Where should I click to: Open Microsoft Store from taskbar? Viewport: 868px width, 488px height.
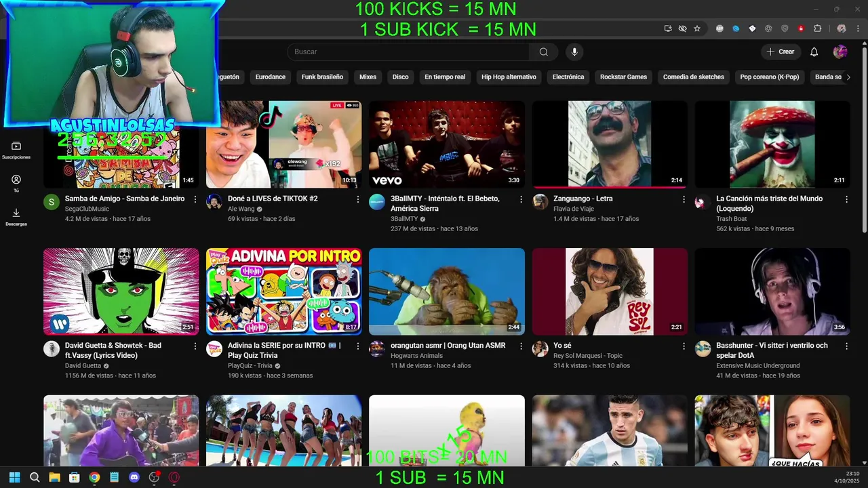75,477
